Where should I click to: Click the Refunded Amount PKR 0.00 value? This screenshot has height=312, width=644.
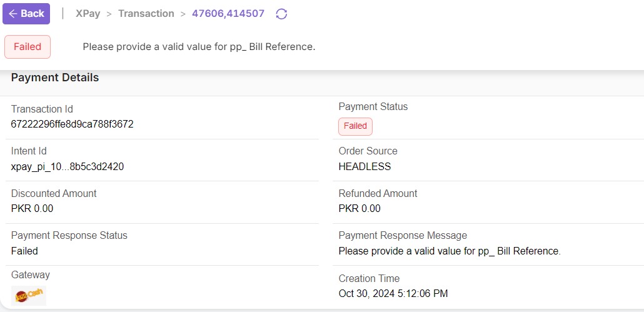click(x=360, y=209)
